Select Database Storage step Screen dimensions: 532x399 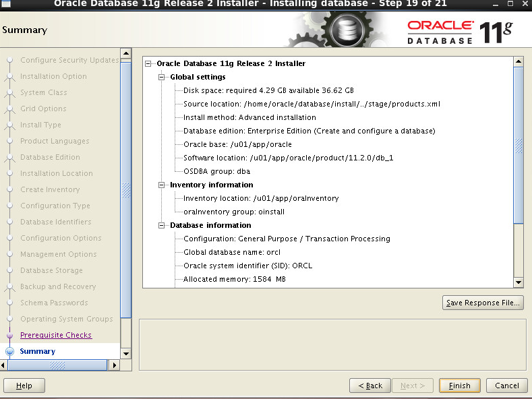[x=51, y=270]
